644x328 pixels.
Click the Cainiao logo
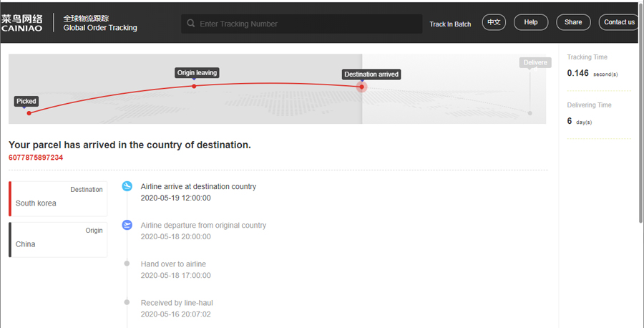[x=21, y=23]
